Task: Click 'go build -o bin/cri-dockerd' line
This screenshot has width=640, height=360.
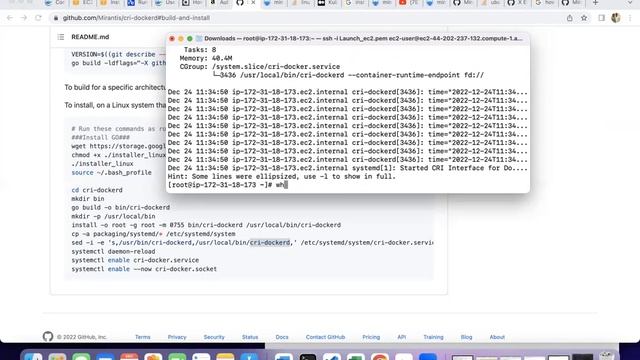Action: tap(120, 207)
